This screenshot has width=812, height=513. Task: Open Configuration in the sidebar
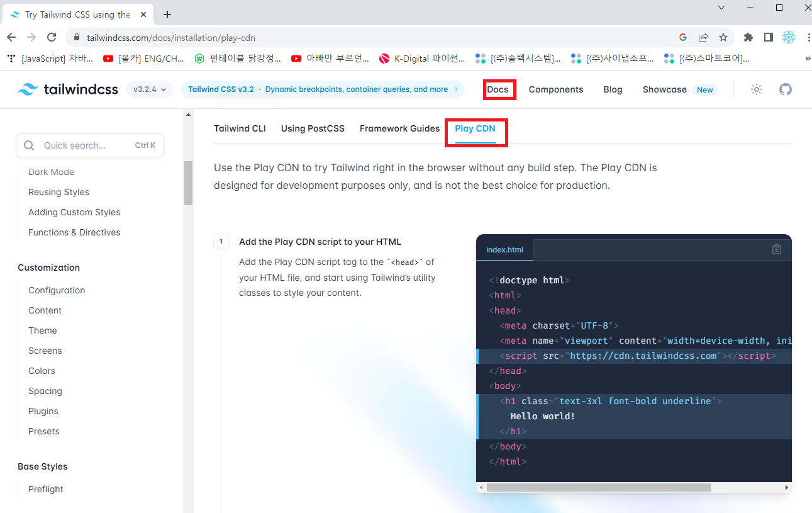tap(57, 290)
